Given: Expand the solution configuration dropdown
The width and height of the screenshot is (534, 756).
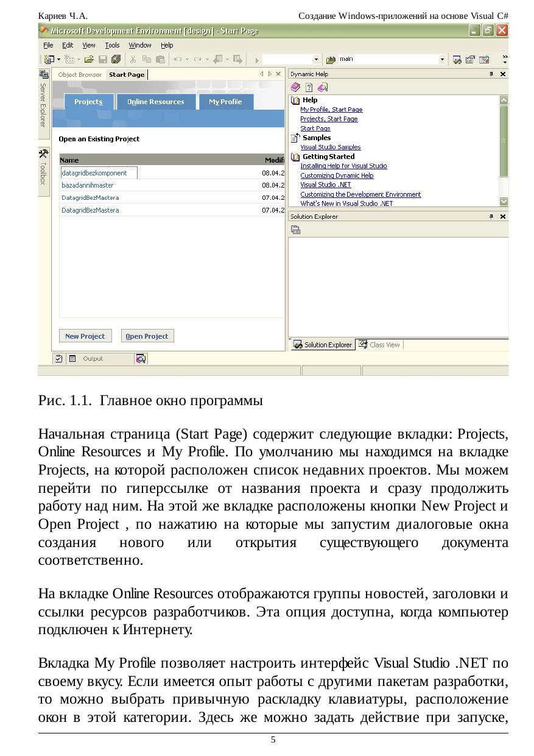Looking at the screenshot, I should [316, 60].
